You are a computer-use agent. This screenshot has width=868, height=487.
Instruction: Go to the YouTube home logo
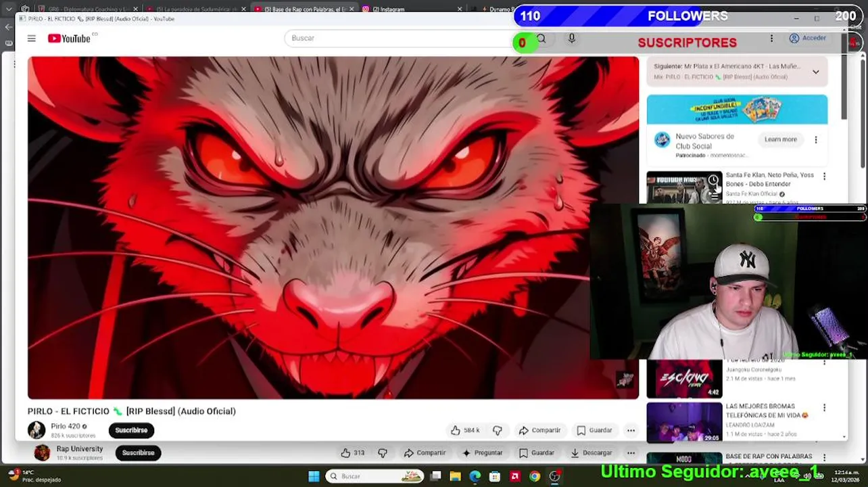70,39
